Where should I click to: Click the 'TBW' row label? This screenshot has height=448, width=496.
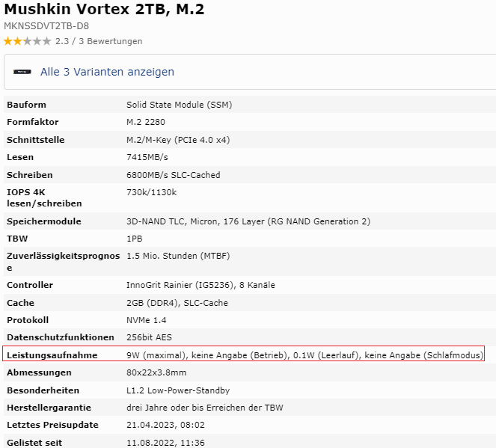click(17, 239)
